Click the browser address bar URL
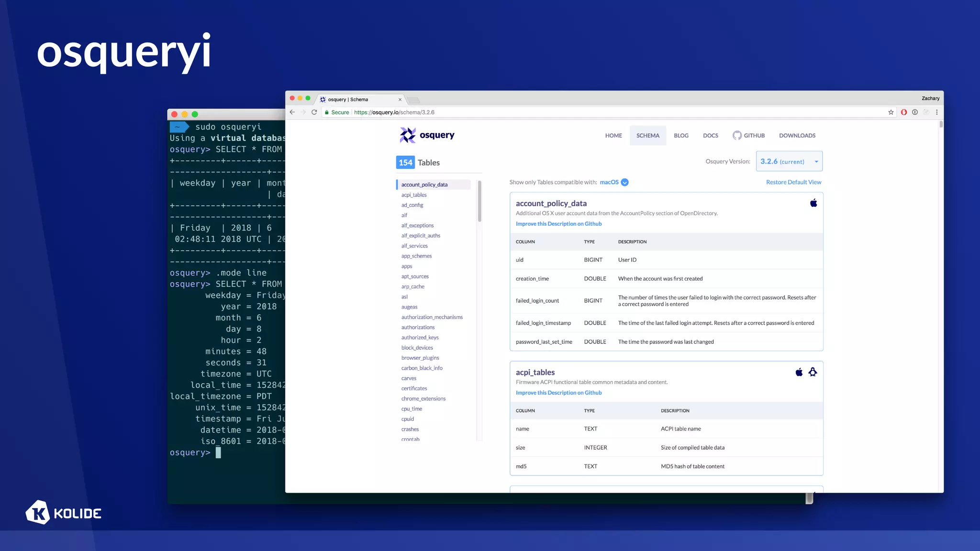The image size is (980, 551). [x=394, y=112]
